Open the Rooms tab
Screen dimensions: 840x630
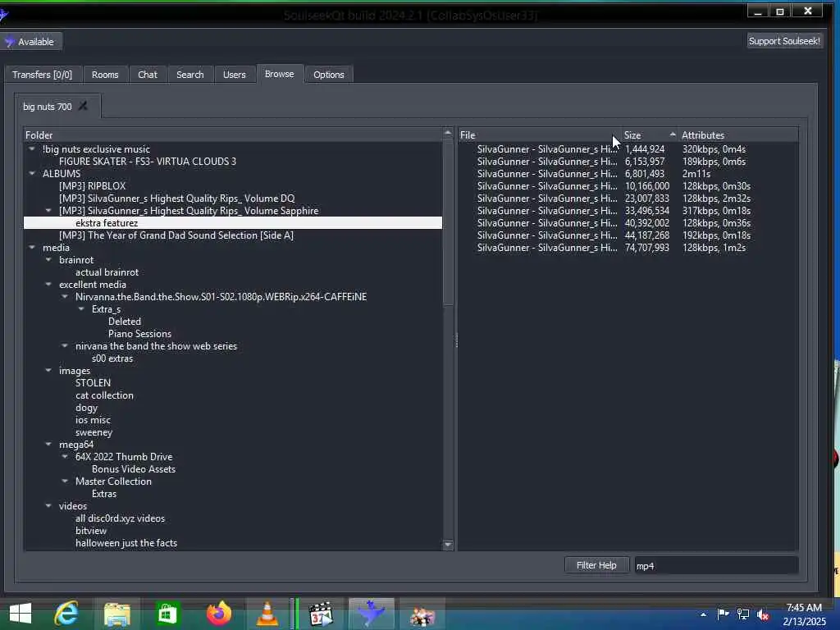[105, 75]
